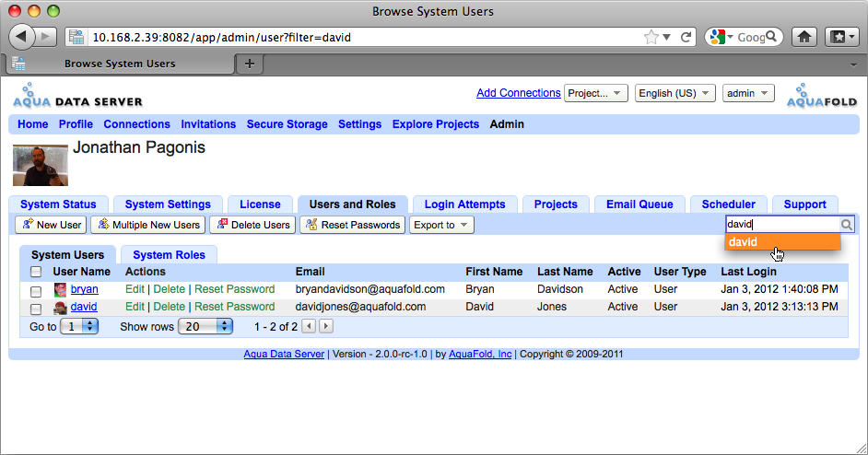Open the admin account dropdown
This screenshot has width=868, height=455.
tap(748, 93)
